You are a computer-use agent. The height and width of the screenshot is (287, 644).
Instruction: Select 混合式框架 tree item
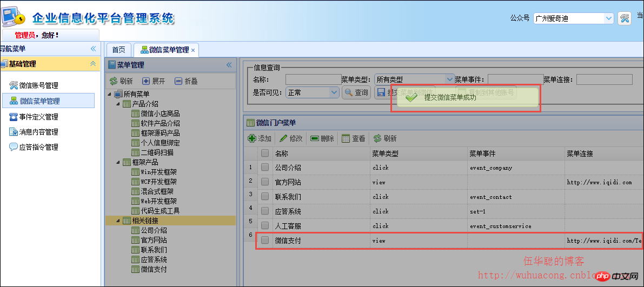point(157,191)
